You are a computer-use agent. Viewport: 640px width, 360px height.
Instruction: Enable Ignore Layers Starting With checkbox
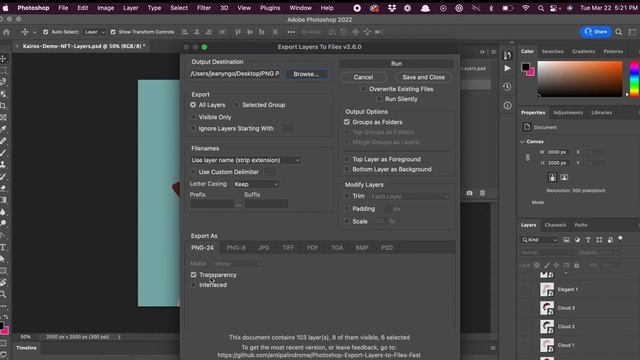point(193,129)
